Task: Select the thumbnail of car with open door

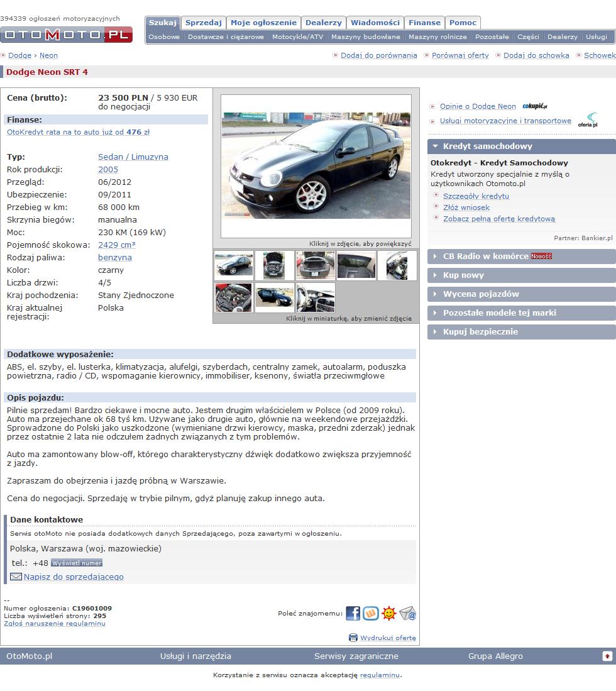Action: coord(275,297)
